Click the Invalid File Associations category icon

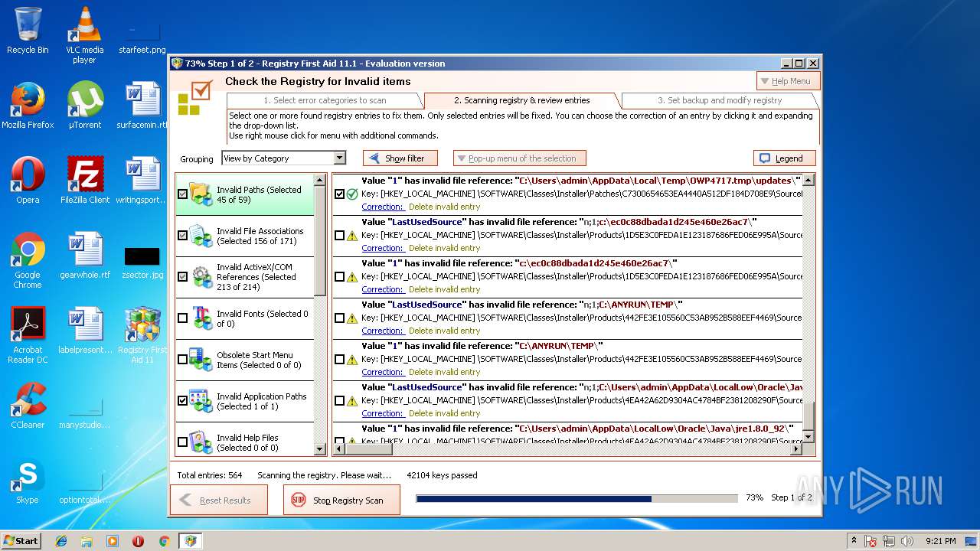[x=201, y=236]
